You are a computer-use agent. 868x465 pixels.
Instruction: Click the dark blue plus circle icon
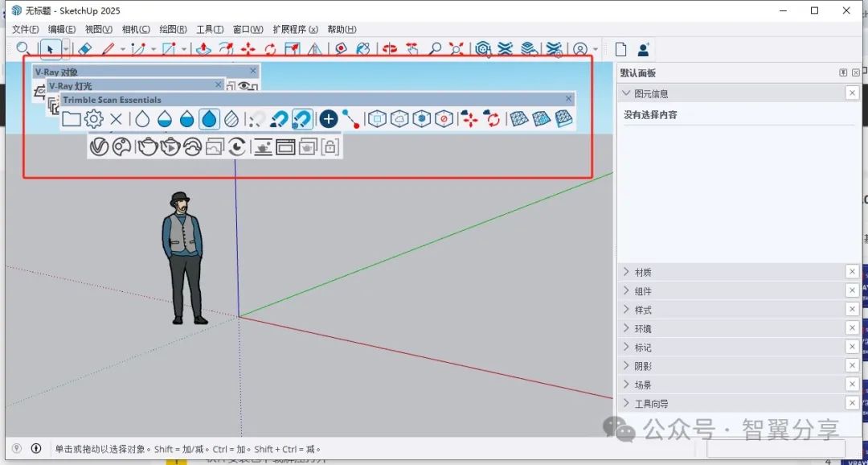[x=329, y=118]
